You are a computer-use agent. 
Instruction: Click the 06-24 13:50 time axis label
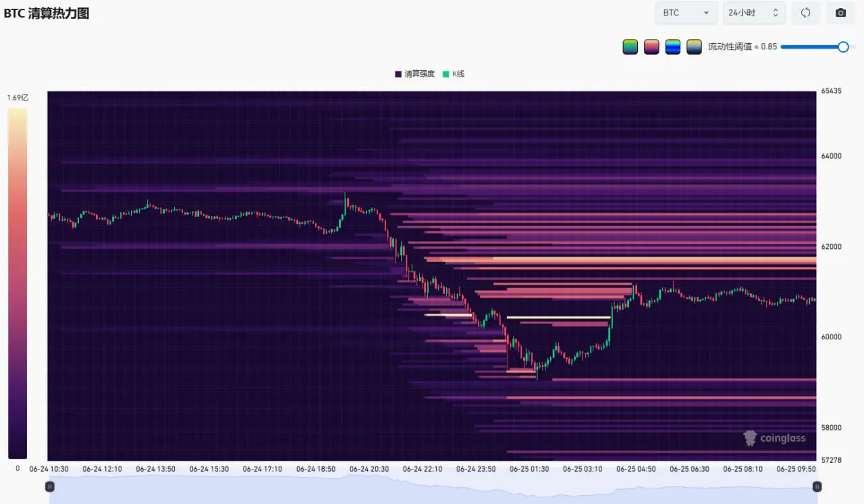point(156,469)
